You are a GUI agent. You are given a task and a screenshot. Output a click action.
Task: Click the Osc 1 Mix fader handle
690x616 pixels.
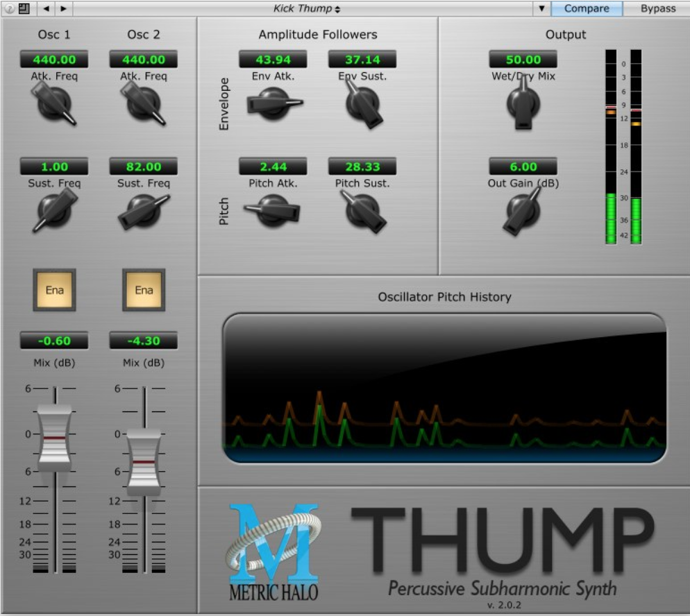55,438
